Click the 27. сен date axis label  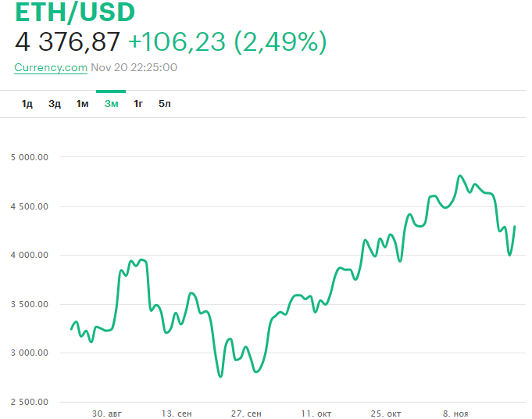(246, 413)
